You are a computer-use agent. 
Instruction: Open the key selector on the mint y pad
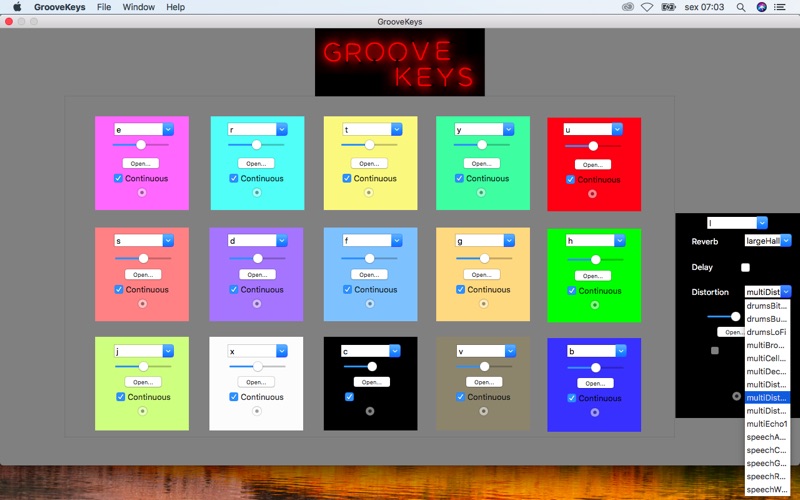tap(508, 130)
